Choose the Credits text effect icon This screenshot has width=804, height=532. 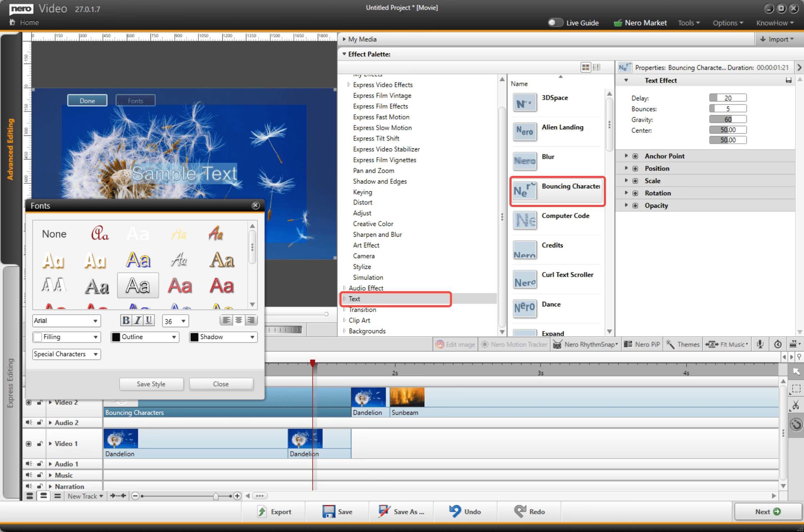tap(524, 250)
